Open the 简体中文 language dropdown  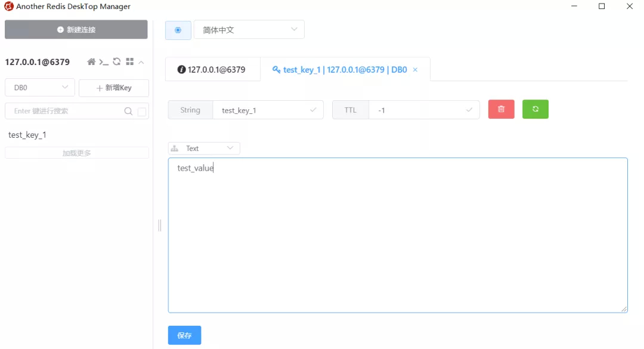[249, 29]
